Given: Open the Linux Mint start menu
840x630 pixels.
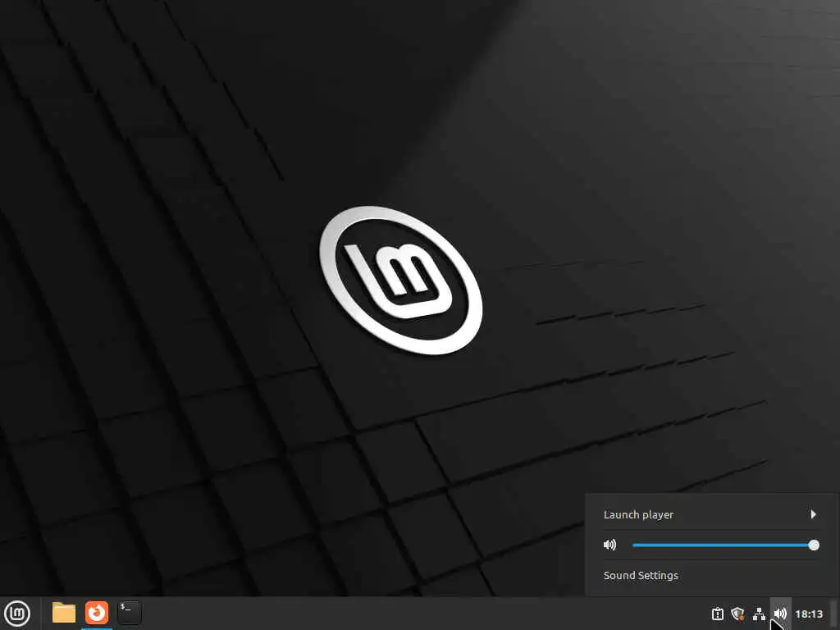Looking at the screenshot, I should [17, 614].
